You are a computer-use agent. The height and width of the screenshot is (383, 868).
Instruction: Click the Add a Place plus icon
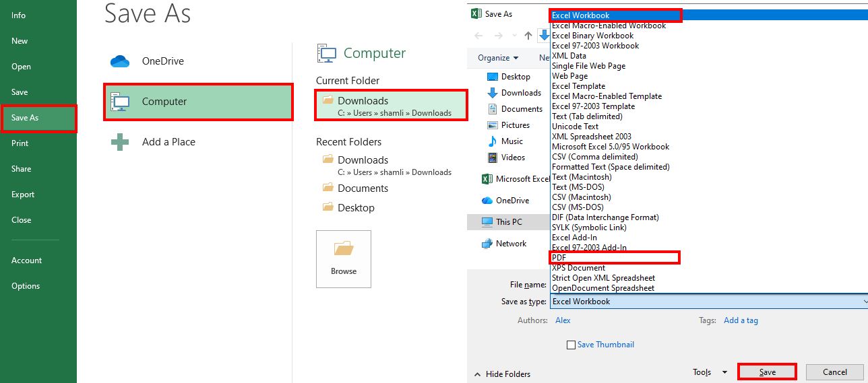pos(119,142)
